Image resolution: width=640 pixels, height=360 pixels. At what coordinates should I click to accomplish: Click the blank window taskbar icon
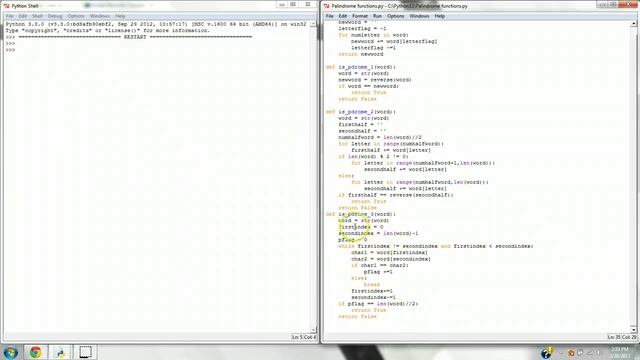[x=85, y=352]
